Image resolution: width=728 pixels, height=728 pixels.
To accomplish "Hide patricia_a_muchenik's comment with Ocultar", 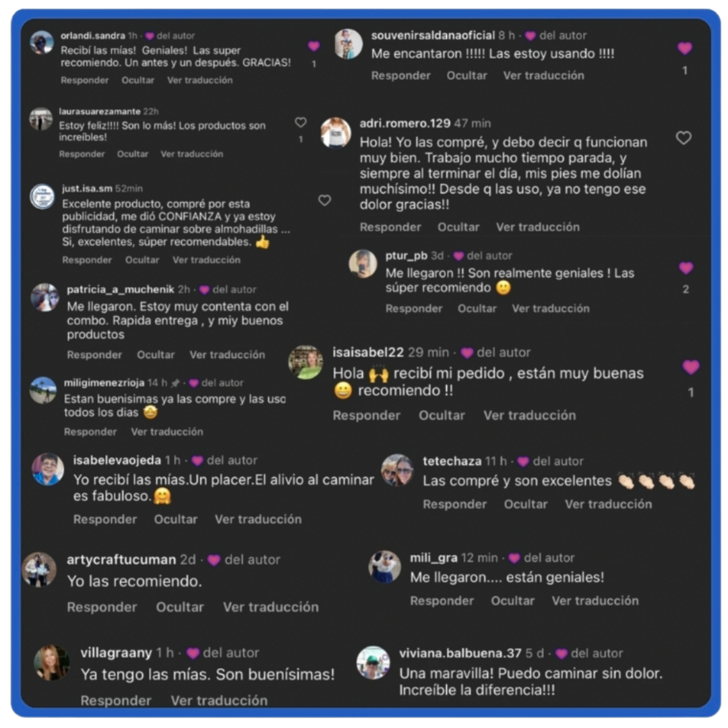I will click(x=156, y=355).
